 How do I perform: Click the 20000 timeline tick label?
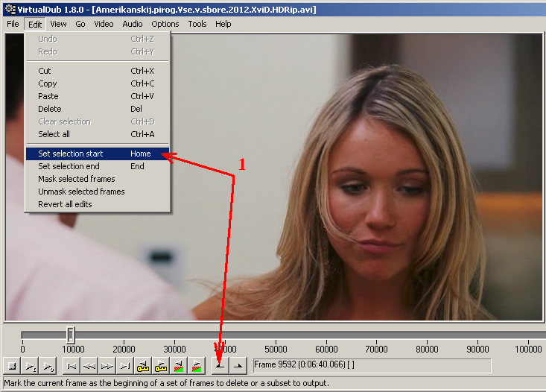coord(124,349)
